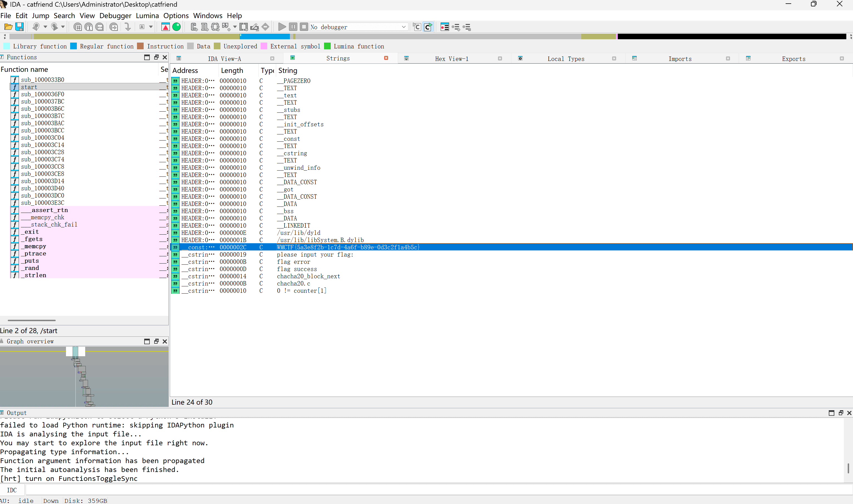Toggle the highlighted 'C' with green arrow icon
The height and width of the screenshot is (504, 853).
(428, 27)
